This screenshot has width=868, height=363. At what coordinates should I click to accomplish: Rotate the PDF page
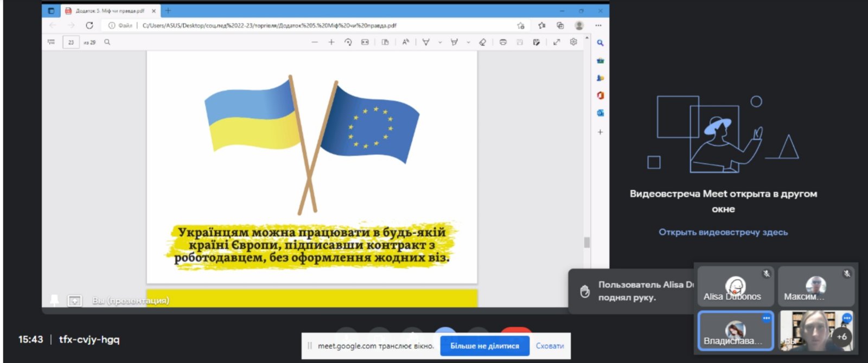pos(348,42)
